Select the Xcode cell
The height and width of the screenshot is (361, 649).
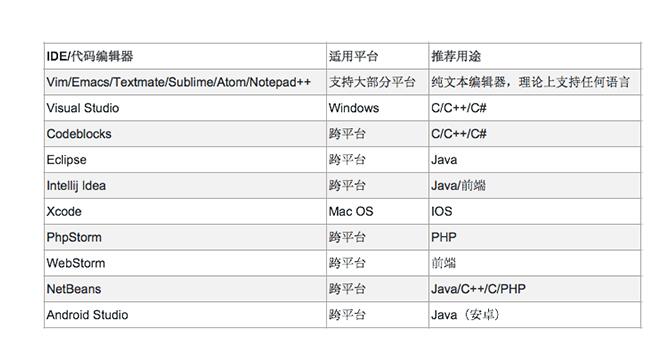point(185,212)
